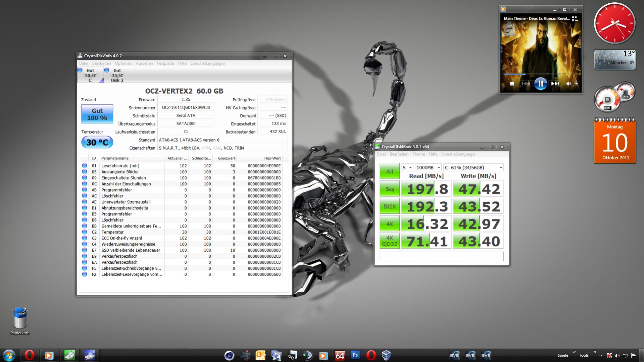This screenshot has height=362, width=644.
Task: Launch Photoshop from the taskbar
Action: click(355, 355)
